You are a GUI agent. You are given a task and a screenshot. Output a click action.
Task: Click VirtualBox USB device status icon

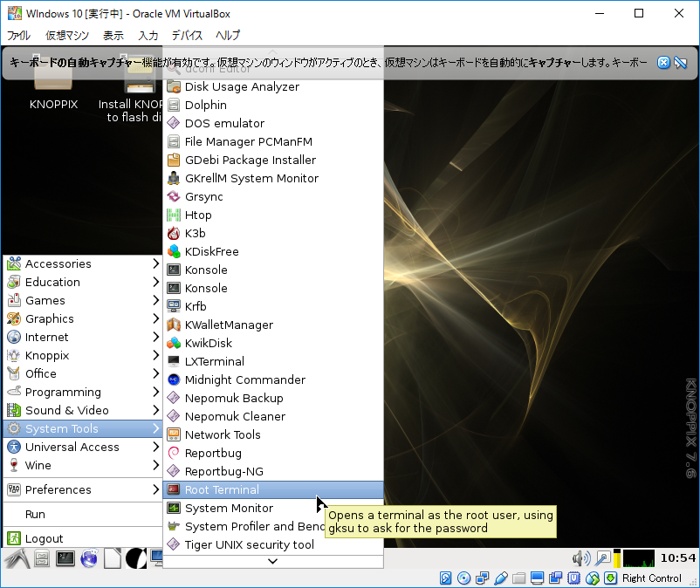pyautogui.click(x=500, y=578)
